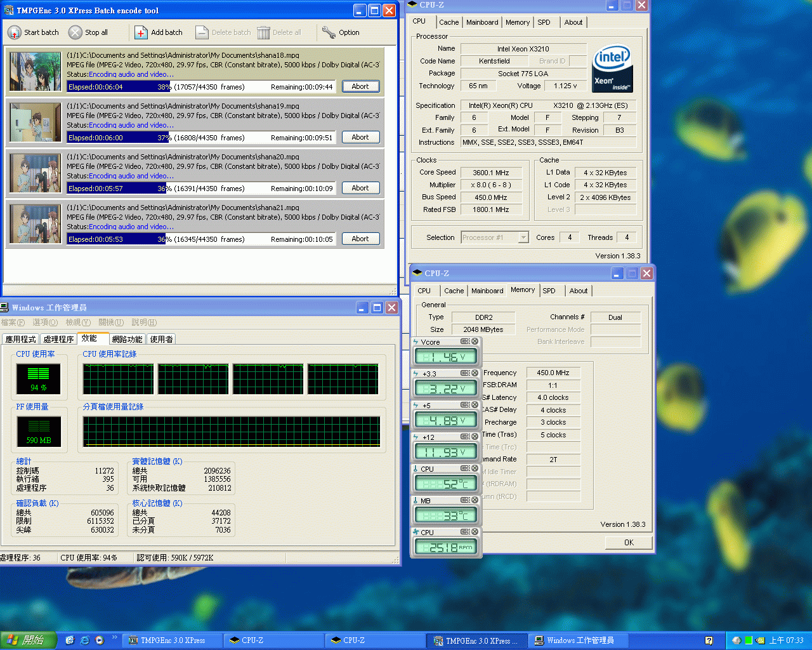812x650 pixels.
Task: Click the shana21.mpg progress bar
Action: coord(201,239)
